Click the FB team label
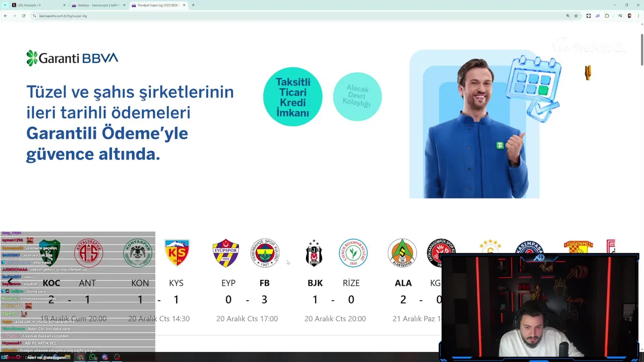 click(265, 283)
